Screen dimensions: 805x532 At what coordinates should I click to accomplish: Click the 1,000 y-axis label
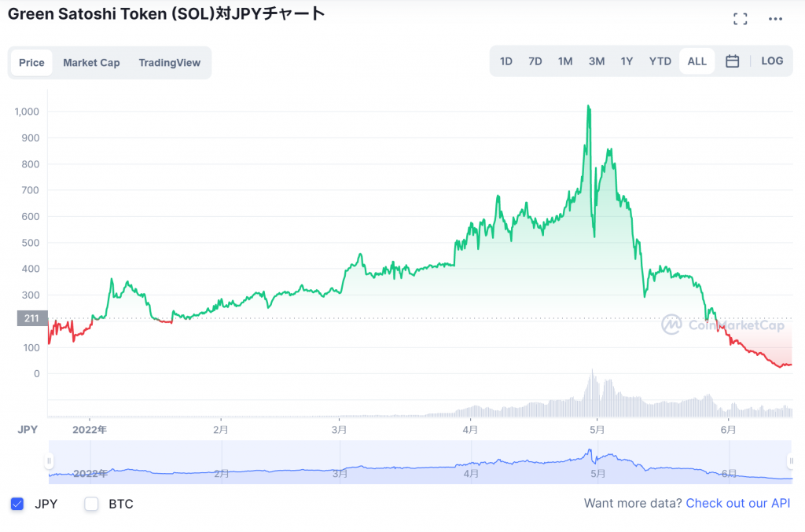point(27,112)
